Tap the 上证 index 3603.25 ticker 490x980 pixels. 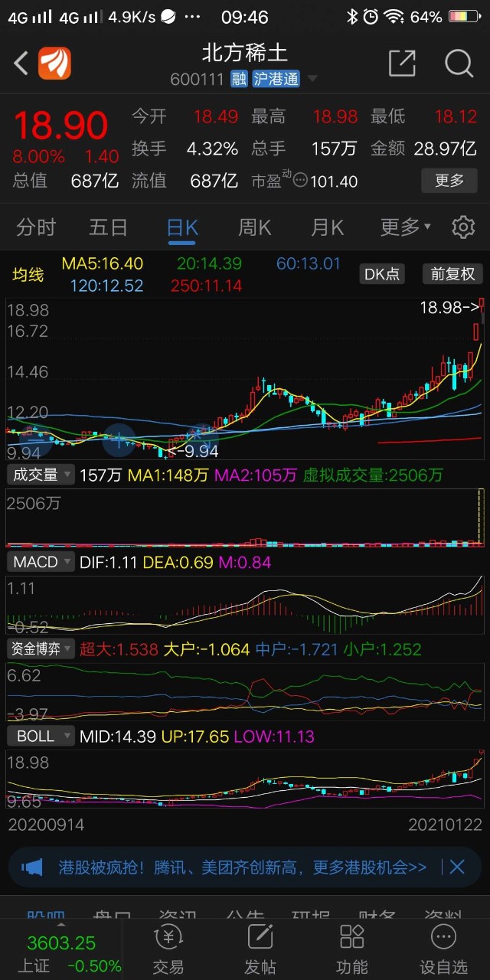tap(61, 953)
